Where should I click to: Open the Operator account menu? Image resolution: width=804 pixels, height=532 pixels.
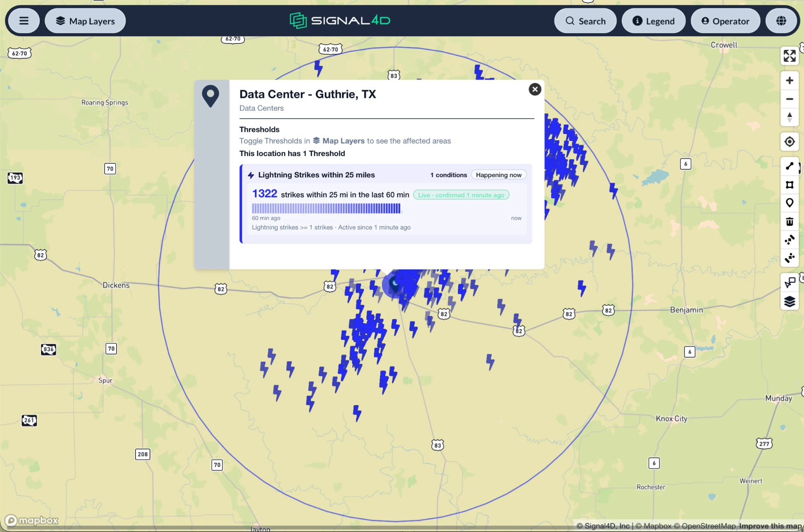[726, 21]
